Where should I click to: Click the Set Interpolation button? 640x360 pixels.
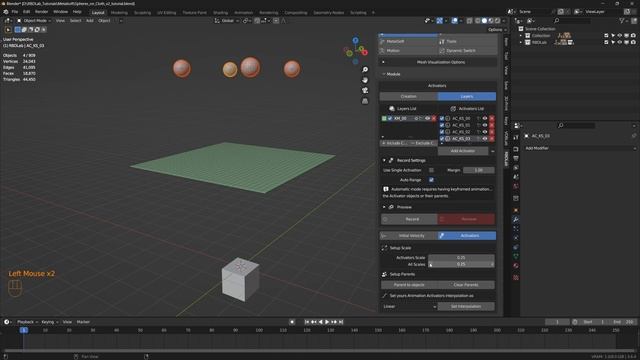[x=466, y=307]
